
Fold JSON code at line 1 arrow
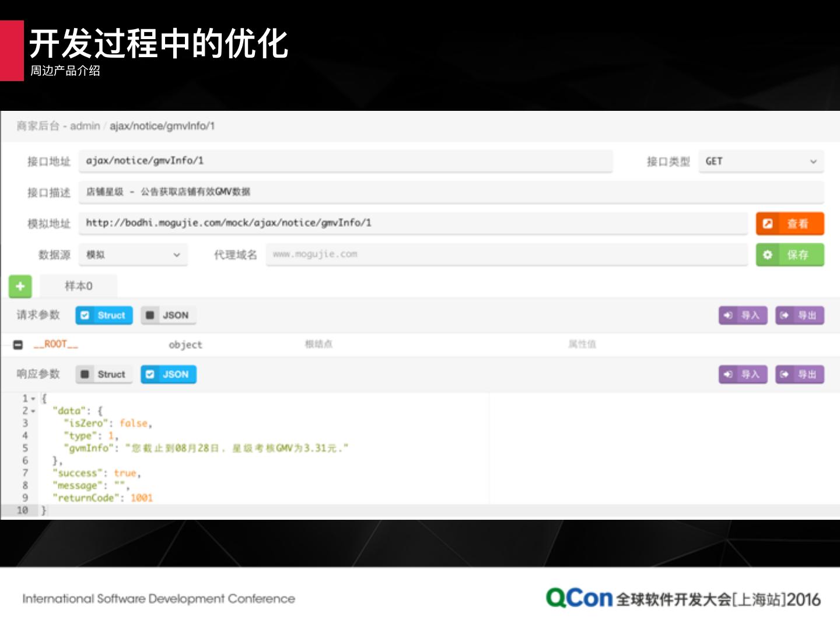[x=33, y=399]
